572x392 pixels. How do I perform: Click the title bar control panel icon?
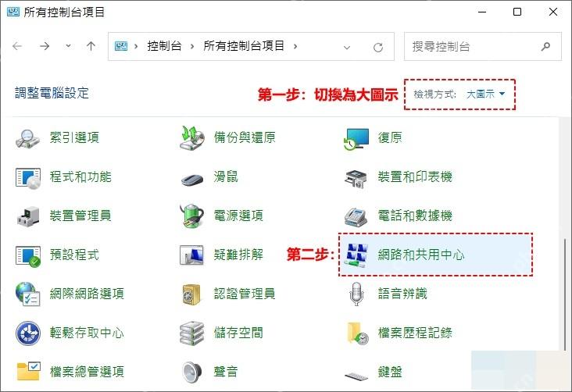(x=13, y=12)
